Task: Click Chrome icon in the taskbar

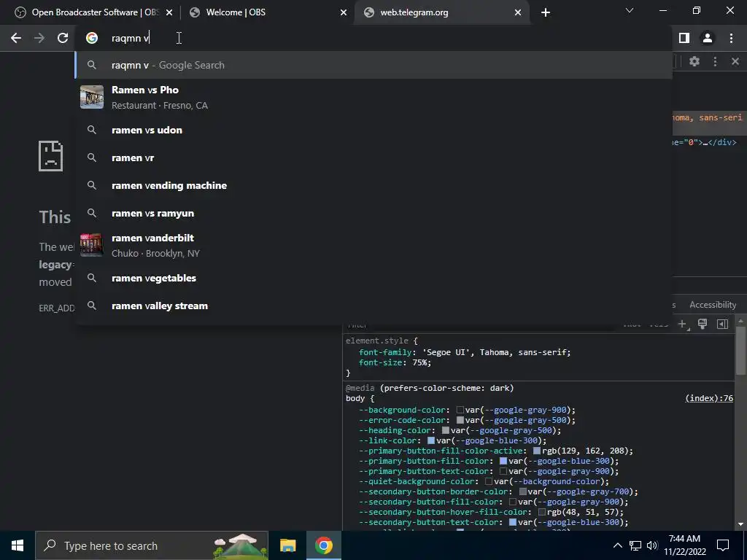Action: (323, 545)
